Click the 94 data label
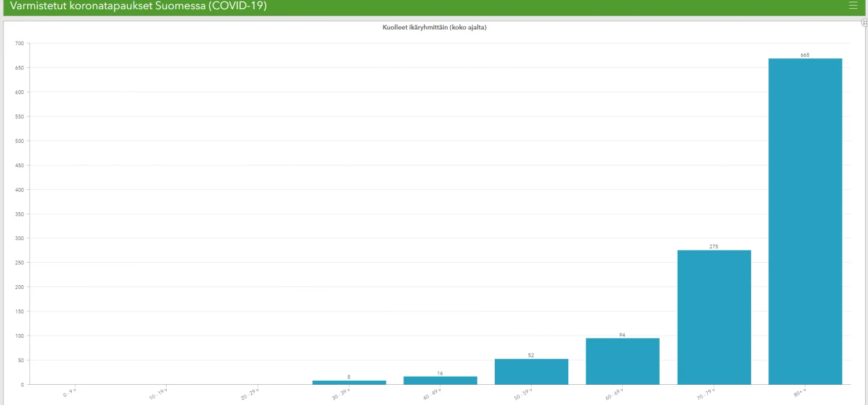 (622, 335)
